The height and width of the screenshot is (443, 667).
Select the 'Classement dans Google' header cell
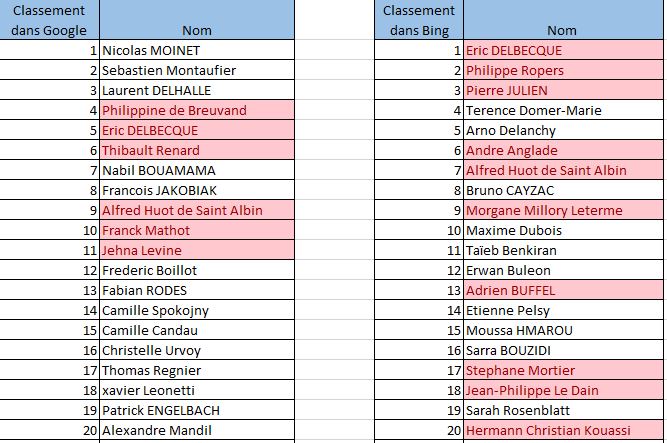(49, 20)
